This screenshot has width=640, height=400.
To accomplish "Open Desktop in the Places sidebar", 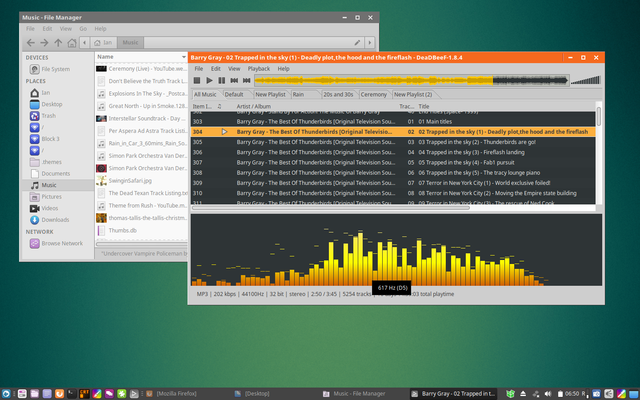I will point(46,104).
